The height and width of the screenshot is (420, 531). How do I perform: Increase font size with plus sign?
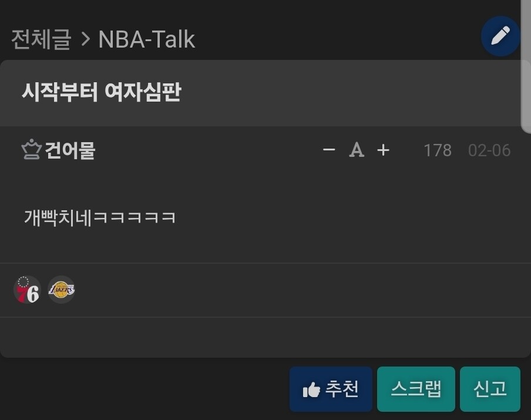(x=383, y=150)
